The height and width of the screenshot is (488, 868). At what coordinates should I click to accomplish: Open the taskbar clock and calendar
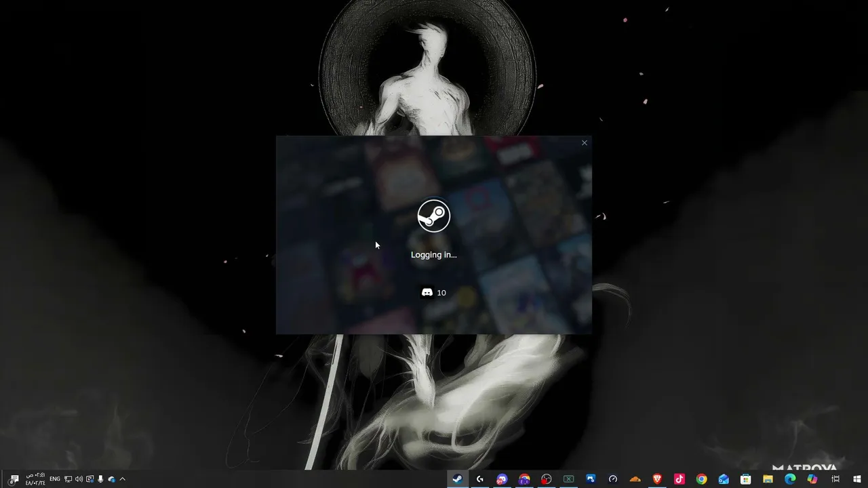[35, 479]
